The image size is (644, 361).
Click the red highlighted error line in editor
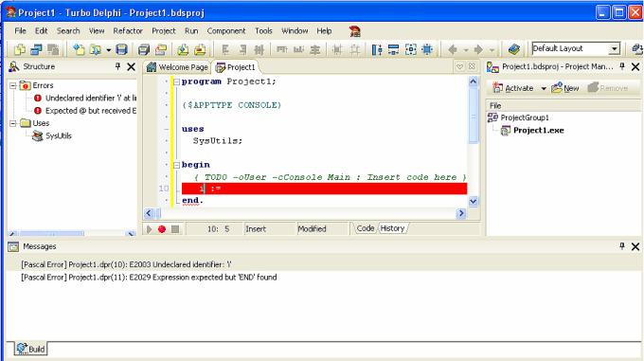coord(324,189)
